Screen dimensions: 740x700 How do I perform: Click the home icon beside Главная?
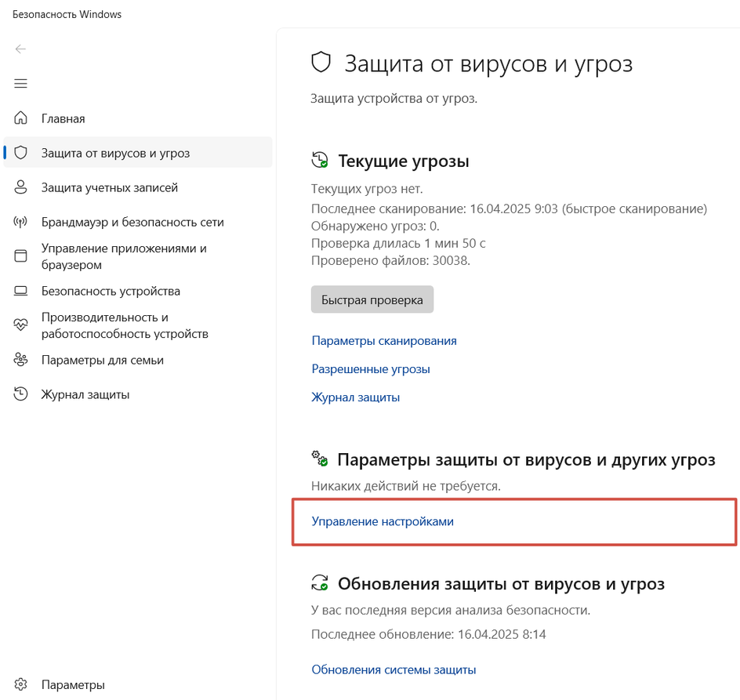pos(20,118)
